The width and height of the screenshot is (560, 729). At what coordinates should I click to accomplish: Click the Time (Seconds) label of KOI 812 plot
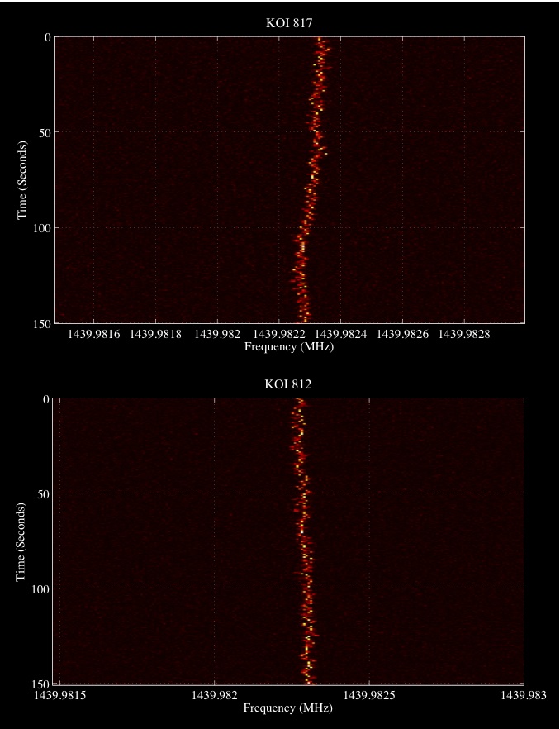[22, 541]
